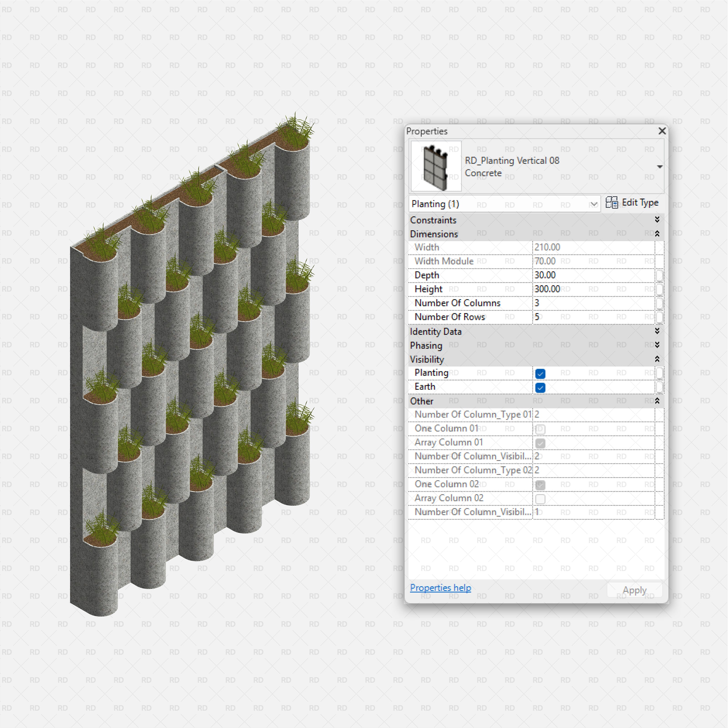This screenshot has height=728, width=728.
Task: Click the RD_Planting Vertical 08 family preview thumbnail
Action: click(436, 166)
